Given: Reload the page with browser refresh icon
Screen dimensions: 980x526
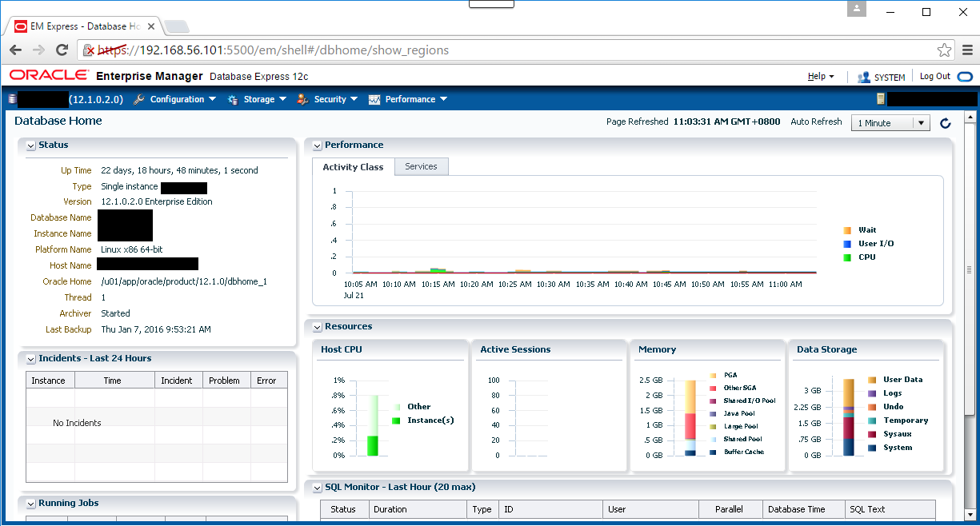Looking at the screenshot, I should tap(62, 50).
